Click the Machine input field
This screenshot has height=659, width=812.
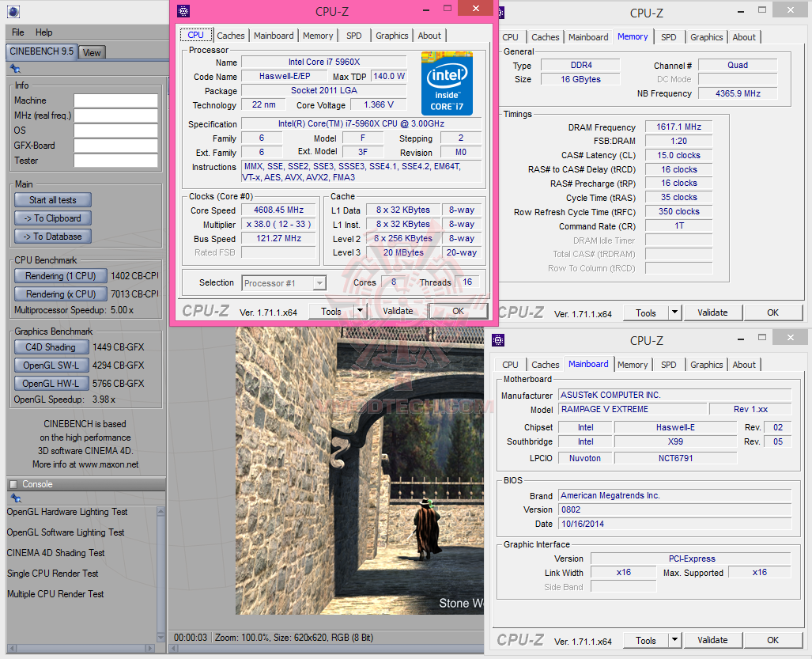tap(116, 100)
